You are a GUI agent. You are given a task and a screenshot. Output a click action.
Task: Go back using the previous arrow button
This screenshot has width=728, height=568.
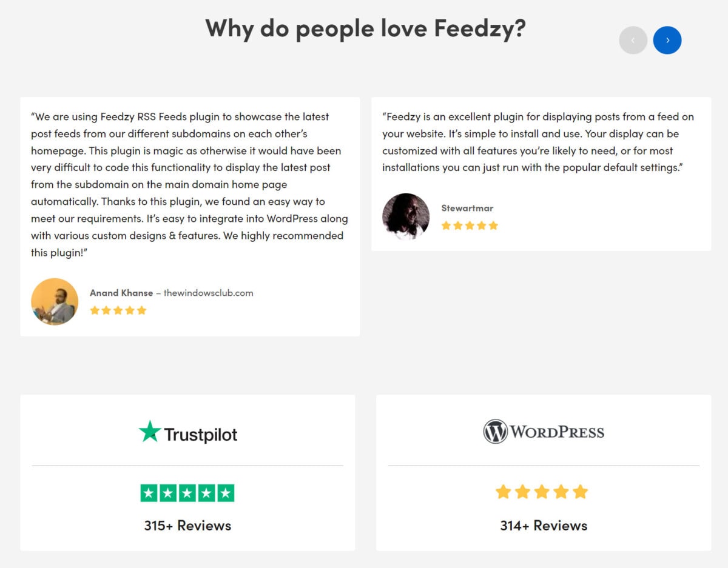point(633,39)
